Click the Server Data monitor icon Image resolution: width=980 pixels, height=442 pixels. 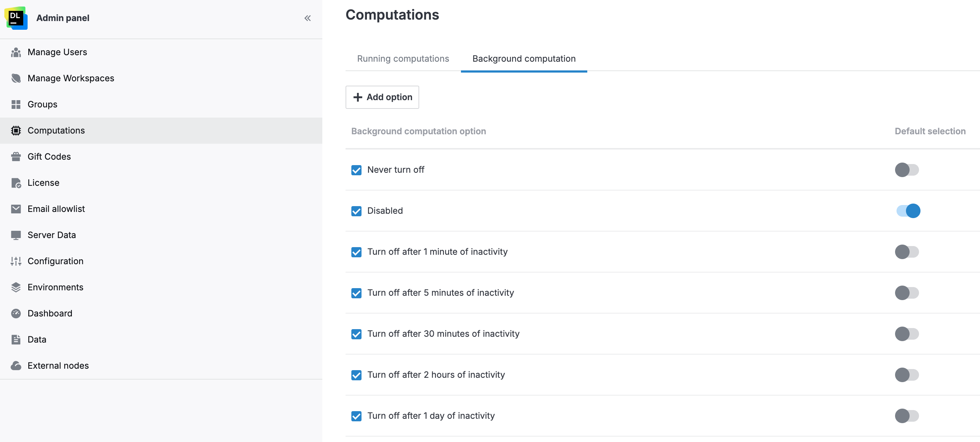[16, 235]
